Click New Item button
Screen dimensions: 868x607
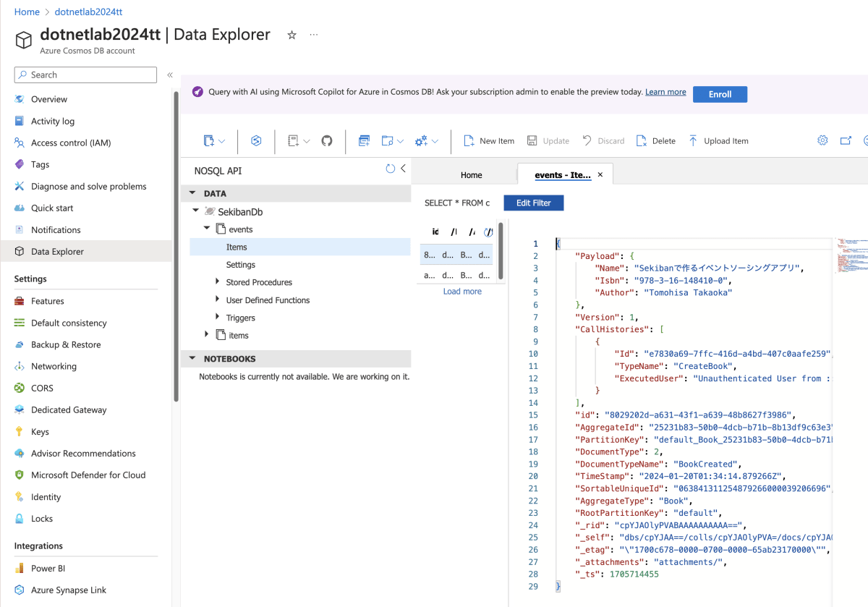[489, 141]
